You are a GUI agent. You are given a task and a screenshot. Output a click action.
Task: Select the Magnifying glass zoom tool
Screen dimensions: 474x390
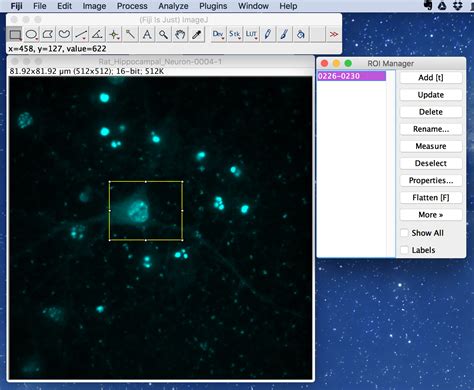coord(163,34)
